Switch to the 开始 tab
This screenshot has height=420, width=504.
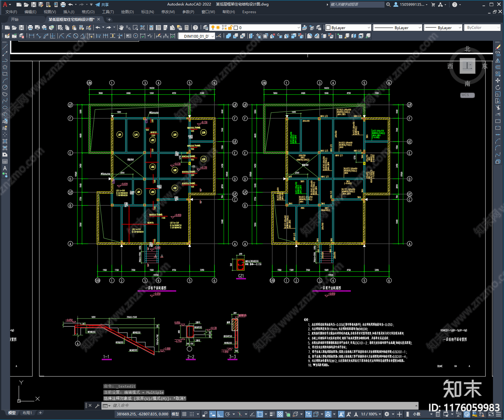[15, 20]
